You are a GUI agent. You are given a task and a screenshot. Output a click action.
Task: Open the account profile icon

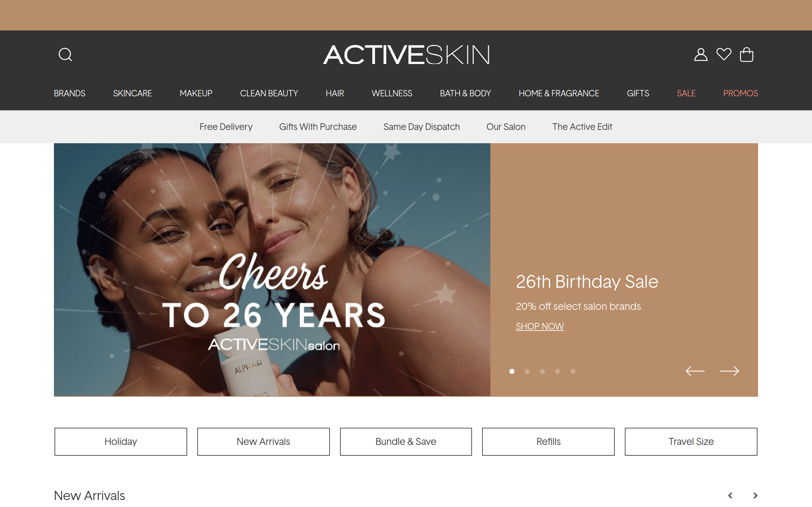click(x=701, y=54)
